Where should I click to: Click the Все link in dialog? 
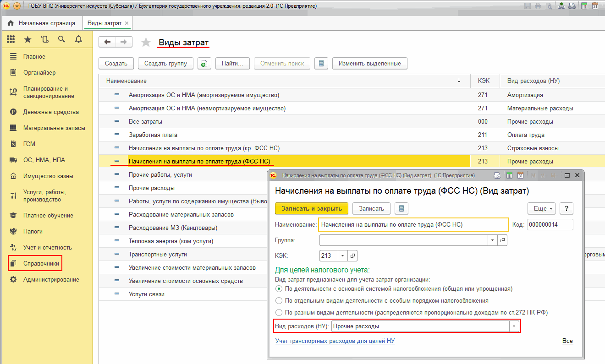[567, 341]
